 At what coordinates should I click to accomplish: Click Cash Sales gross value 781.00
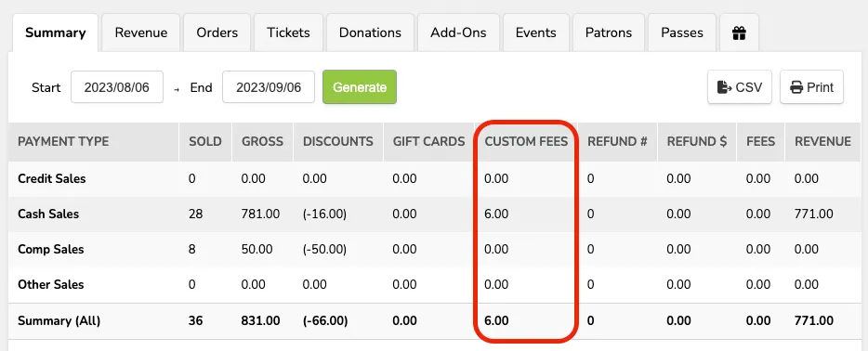pos(261,214)
